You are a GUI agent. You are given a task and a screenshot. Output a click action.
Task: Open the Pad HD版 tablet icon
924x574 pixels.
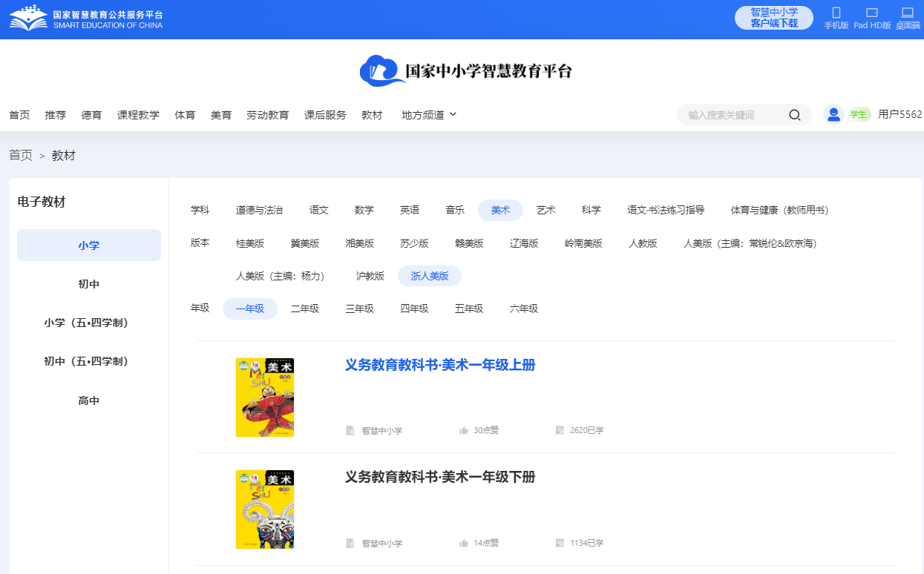pyautogui.click(x=872, y=13)
